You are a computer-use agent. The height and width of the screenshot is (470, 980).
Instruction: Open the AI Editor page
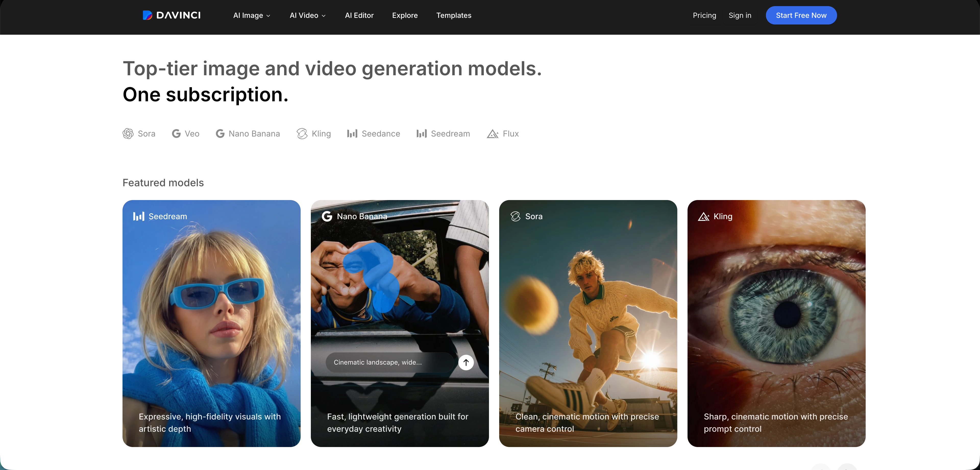[359, 16]
